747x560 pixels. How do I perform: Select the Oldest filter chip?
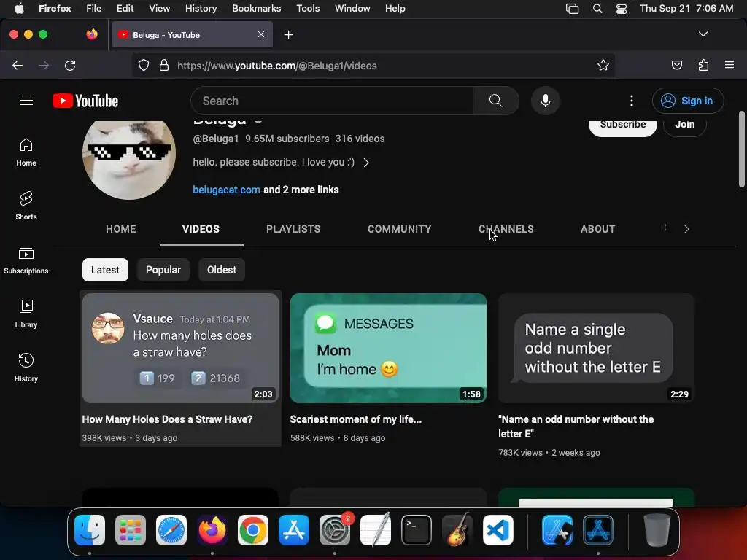(222, 270)
